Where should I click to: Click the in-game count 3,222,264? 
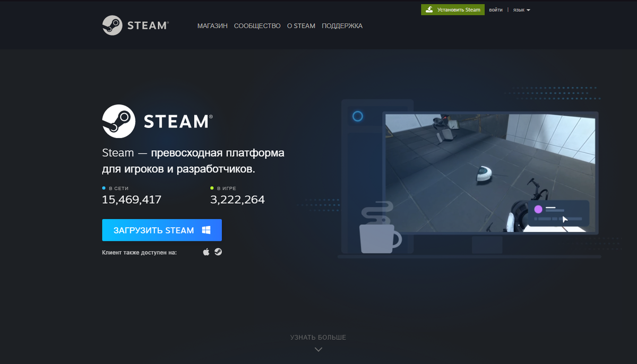[237, 200]
